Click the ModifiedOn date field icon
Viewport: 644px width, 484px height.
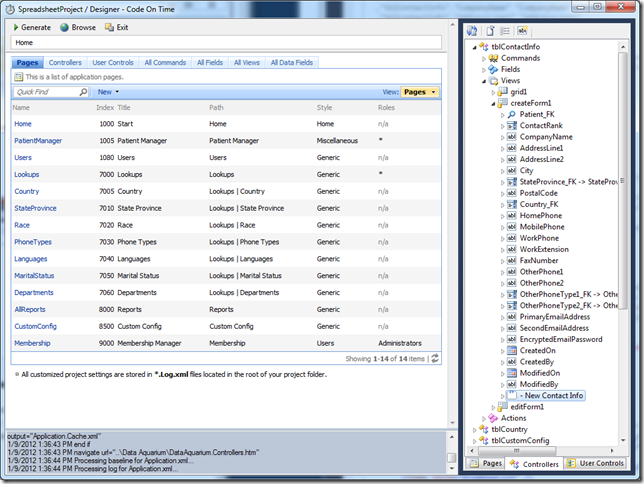point(512,373)
